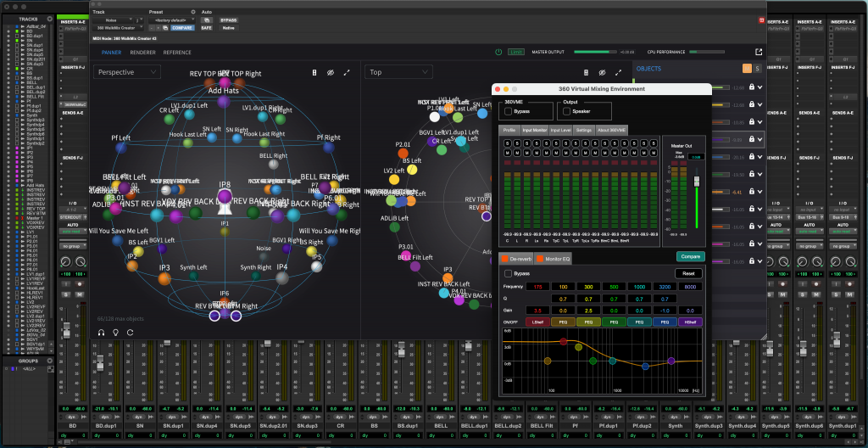The width and height of the screenshot is (868, 448).
Task: Open the Perspective view dropdown
Action: [x=127, y=73]
